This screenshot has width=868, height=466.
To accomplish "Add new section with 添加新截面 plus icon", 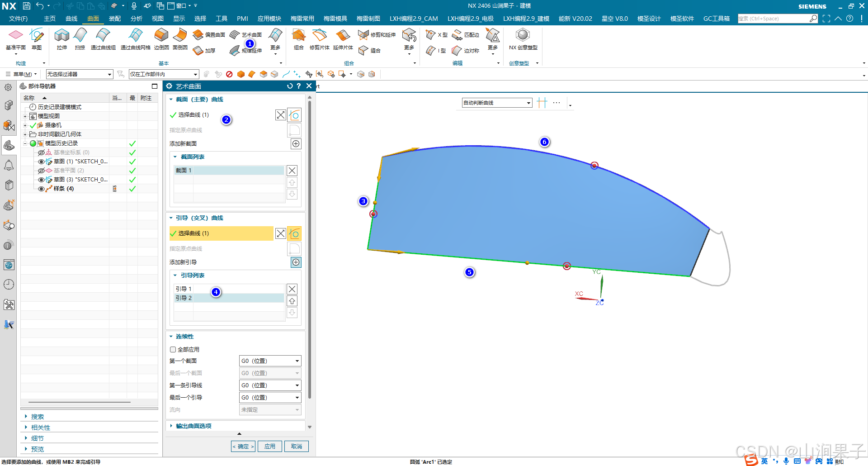I will (296, 144).
